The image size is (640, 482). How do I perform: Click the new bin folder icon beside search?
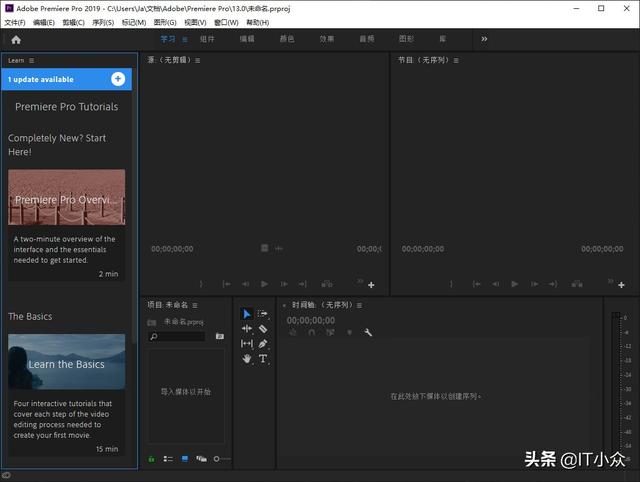pyautogui.click(x=220, y=336)
